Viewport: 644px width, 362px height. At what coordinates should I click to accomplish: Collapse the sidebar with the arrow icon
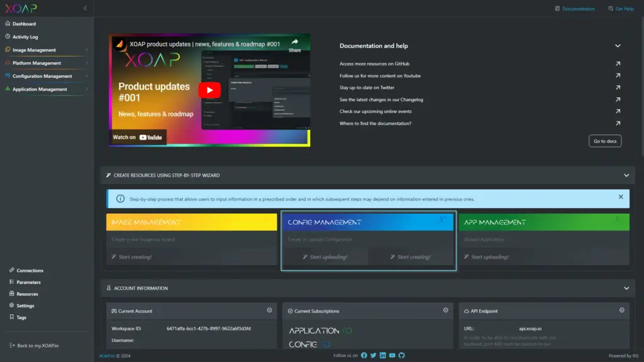point(85,8)
